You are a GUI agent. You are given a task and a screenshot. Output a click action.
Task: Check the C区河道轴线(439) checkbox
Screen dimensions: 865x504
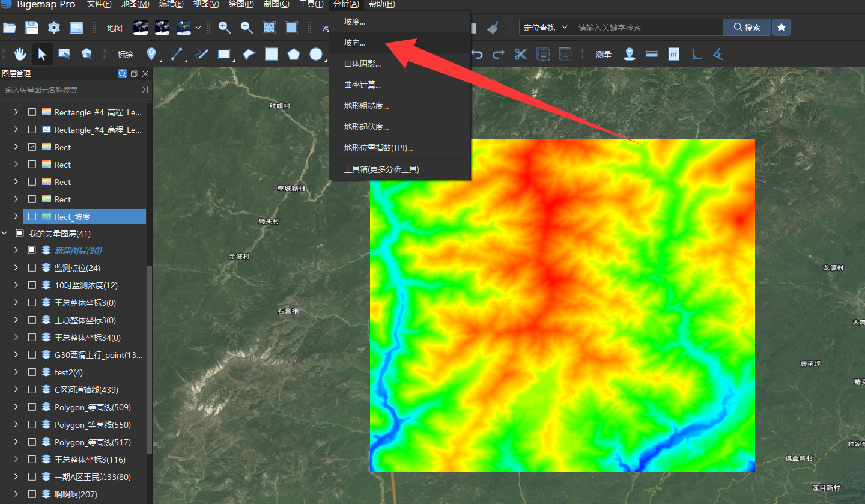point(32,390)
